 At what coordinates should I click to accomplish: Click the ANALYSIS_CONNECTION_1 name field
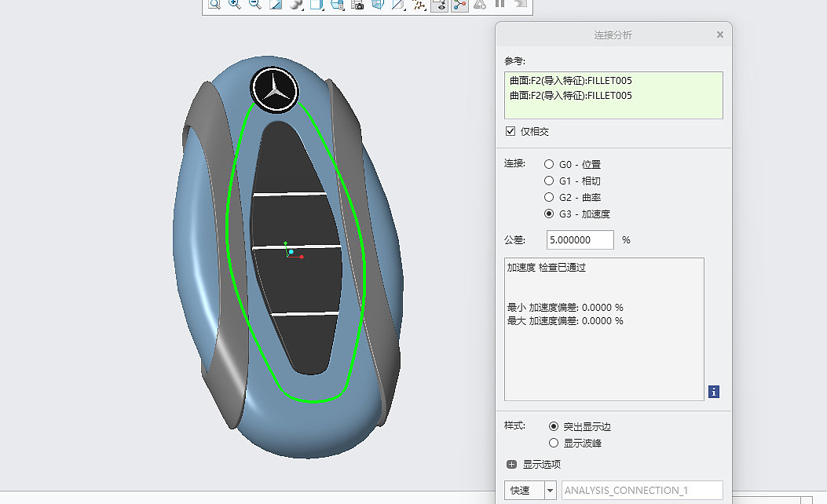point(642,491)
